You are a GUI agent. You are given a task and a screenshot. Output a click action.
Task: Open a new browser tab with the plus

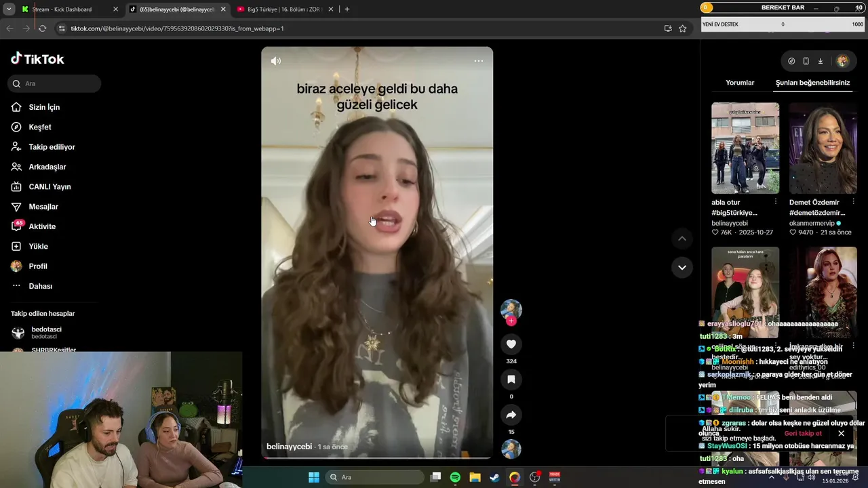(347, 9)
